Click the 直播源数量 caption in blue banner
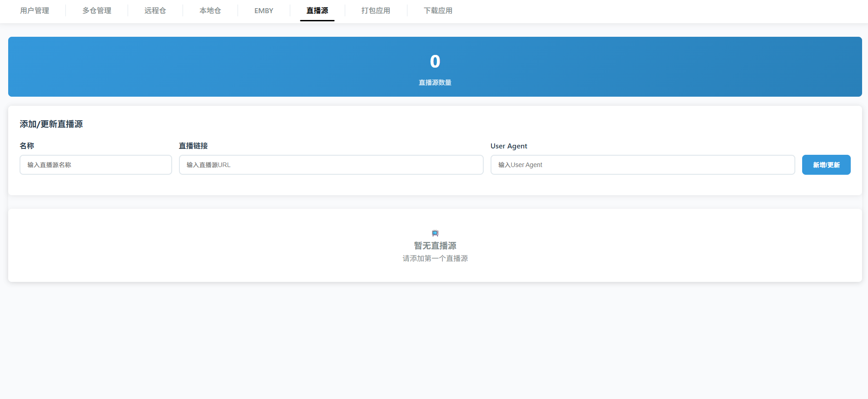 click(435, 83)
